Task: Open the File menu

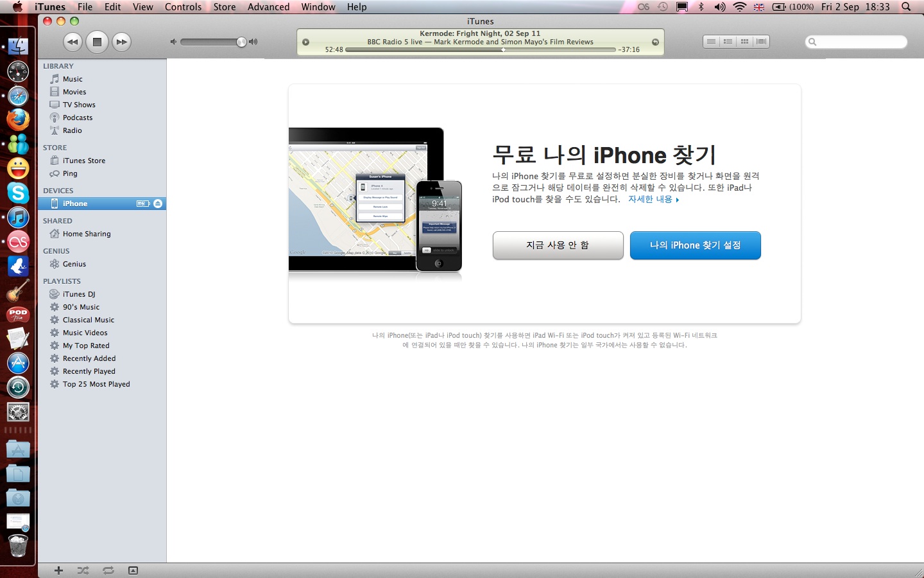Action: [x=85, y=7]
